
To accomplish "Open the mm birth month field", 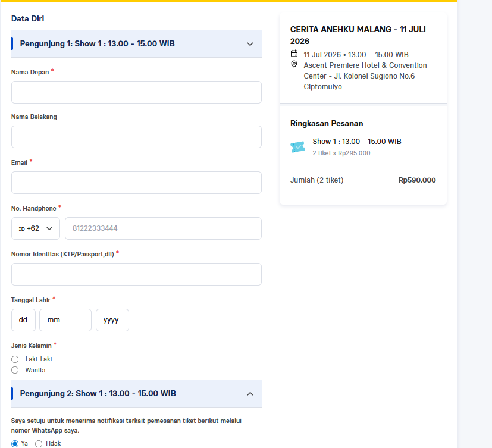I will coord(65,320).
